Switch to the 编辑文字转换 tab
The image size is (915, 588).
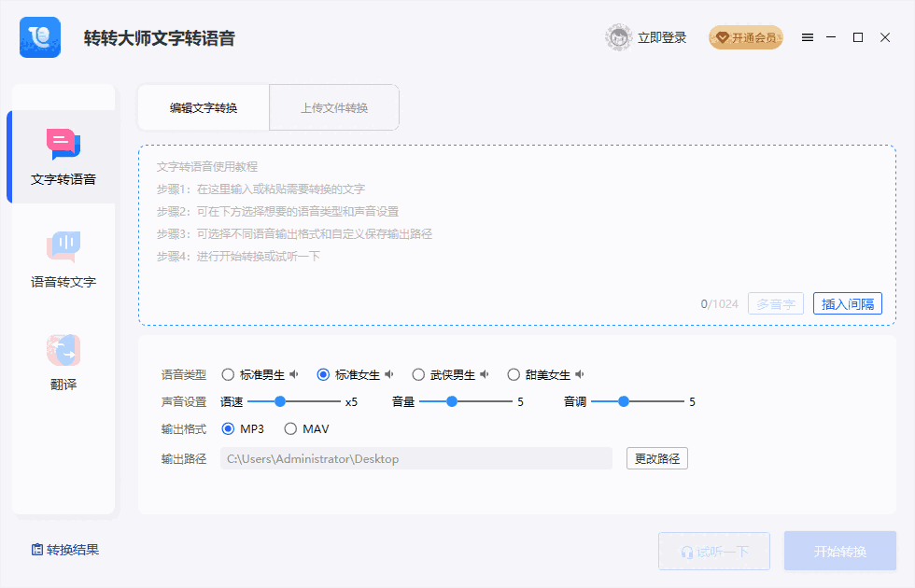coord(204,107)
